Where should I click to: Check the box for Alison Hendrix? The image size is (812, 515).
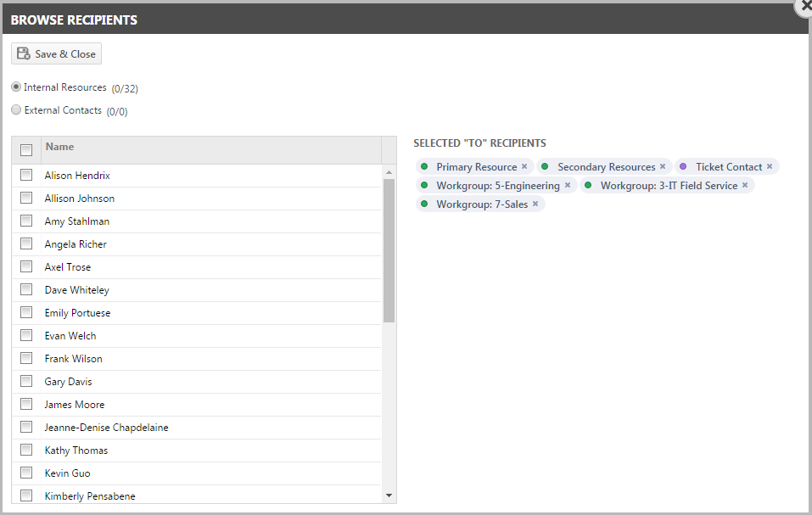[26, 175]
